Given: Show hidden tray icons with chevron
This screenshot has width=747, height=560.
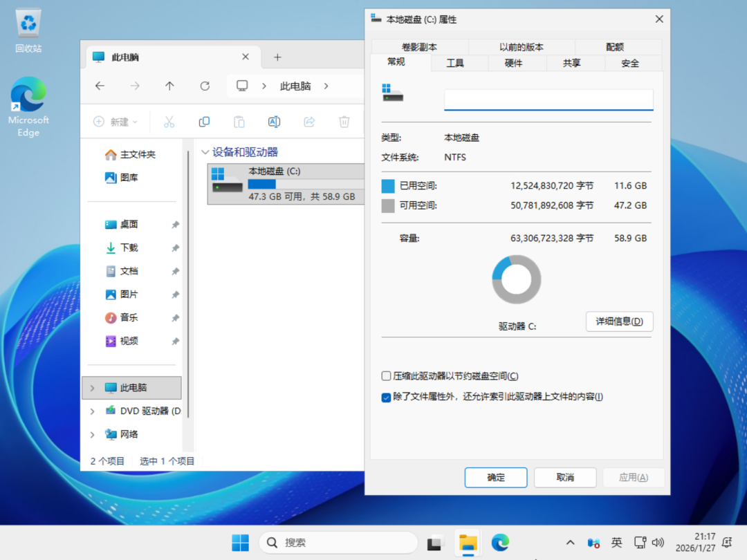Looking at the screenshot, I should pos(570,543).
